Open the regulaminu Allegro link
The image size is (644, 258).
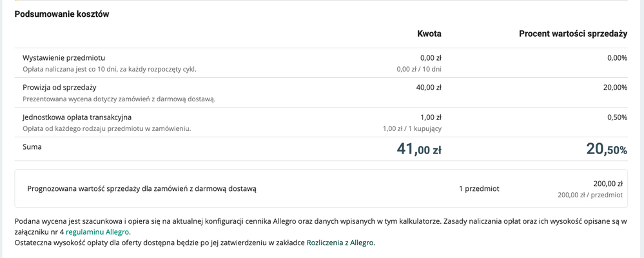click(97, 232)
